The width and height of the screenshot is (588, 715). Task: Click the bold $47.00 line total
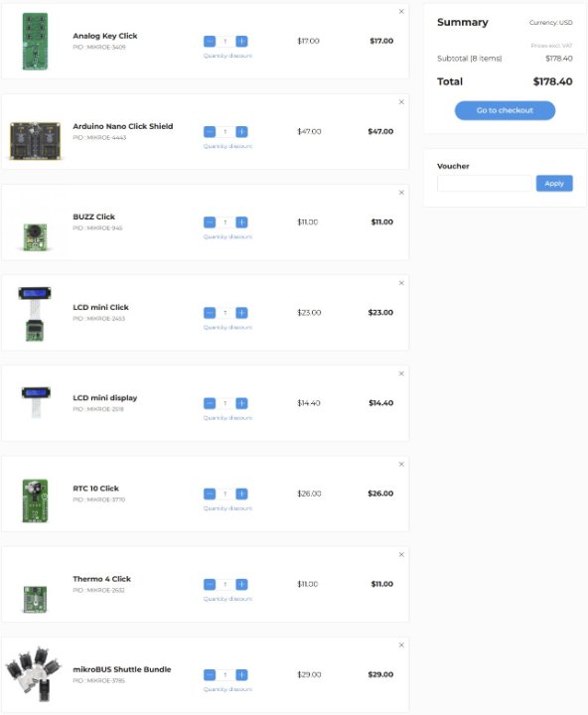[x=380, y=131]
